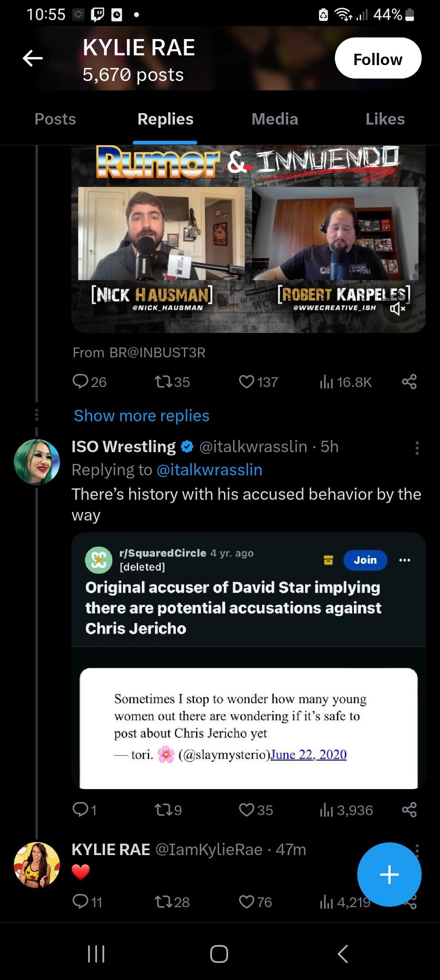Viewport: 440px width, 980px height.
Task: Like the ISO Wrestling reply
Action: click(246, 810)
